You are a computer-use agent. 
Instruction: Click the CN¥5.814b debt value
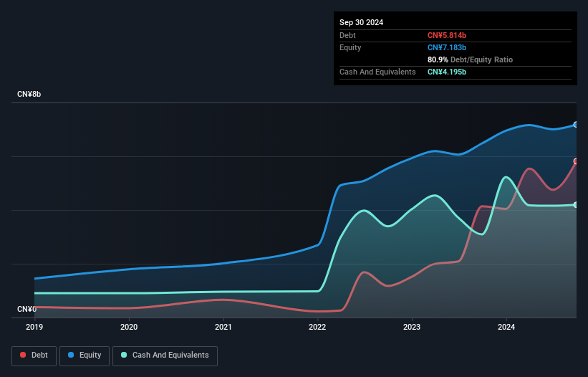click(x=447, y=35)
